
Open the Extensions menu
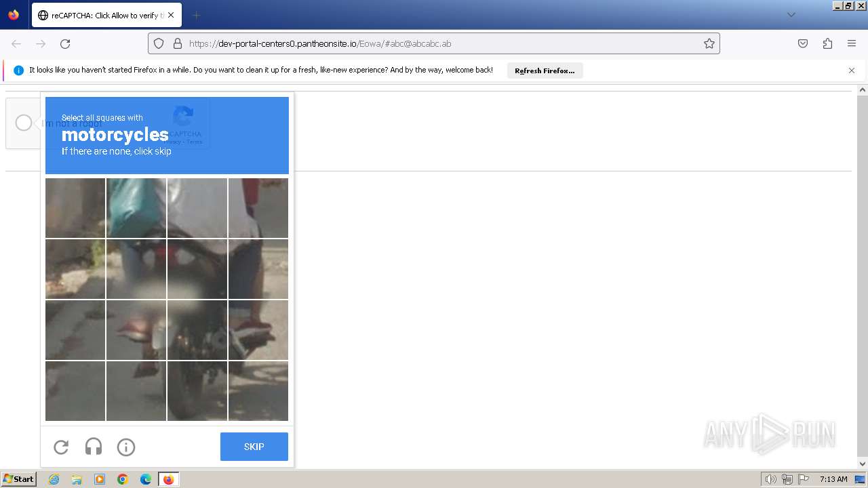[827, 43]
